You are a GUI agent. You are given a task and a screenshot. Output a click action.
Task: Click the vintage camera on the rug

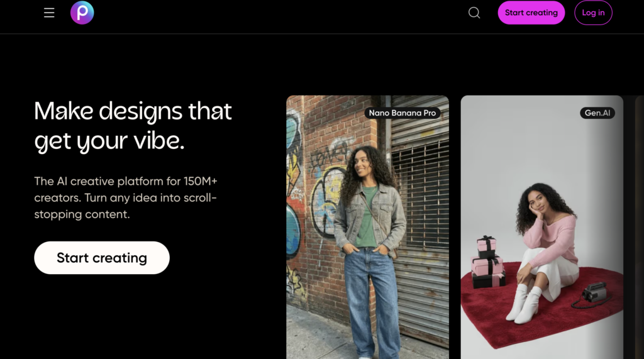point(593,294)
